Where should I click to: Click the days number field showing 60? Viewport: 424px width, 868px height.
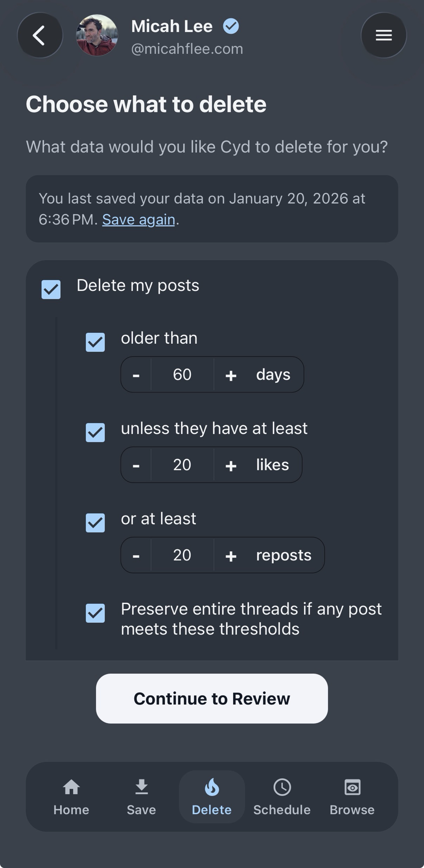click(x=182, y=375)
